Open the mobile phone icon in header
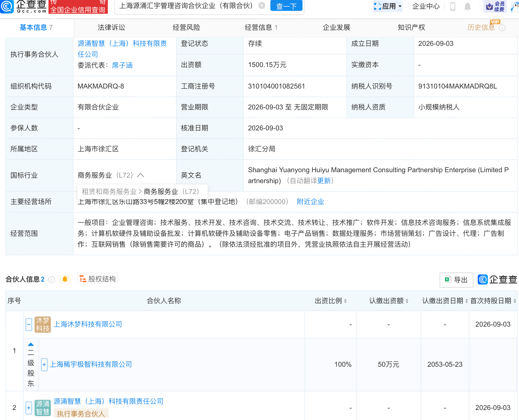This screenshot has height=420, width=519. pyautogui.click(x=453, y=6)
